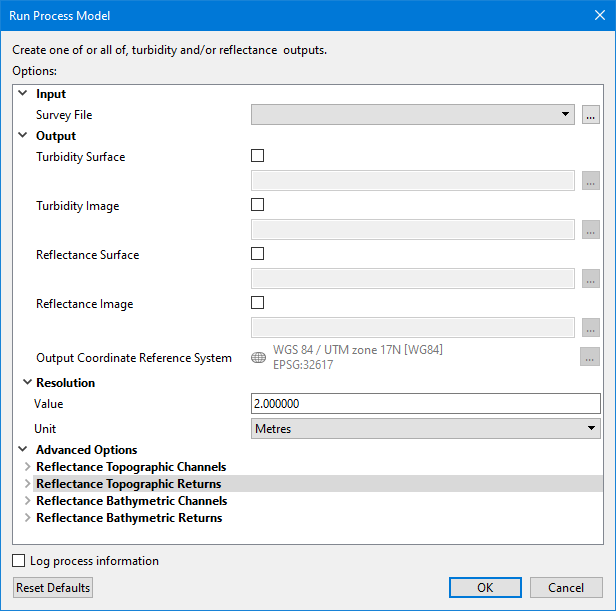
Task: Enable the Turbidity Surface checkbox
Action: click(x=258, y=156)
